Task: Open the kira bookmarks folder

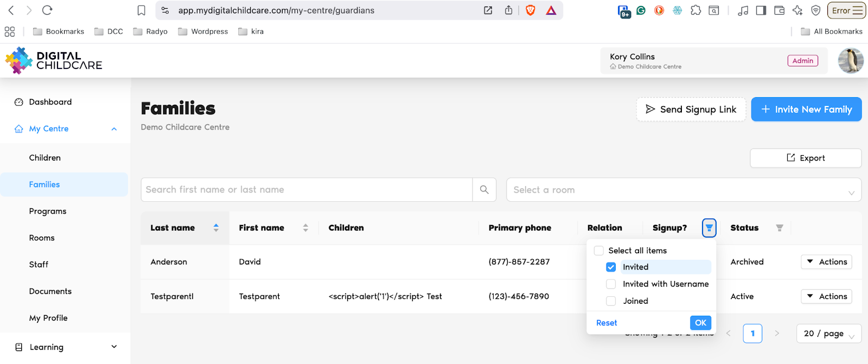Action: tap(251, 31)
